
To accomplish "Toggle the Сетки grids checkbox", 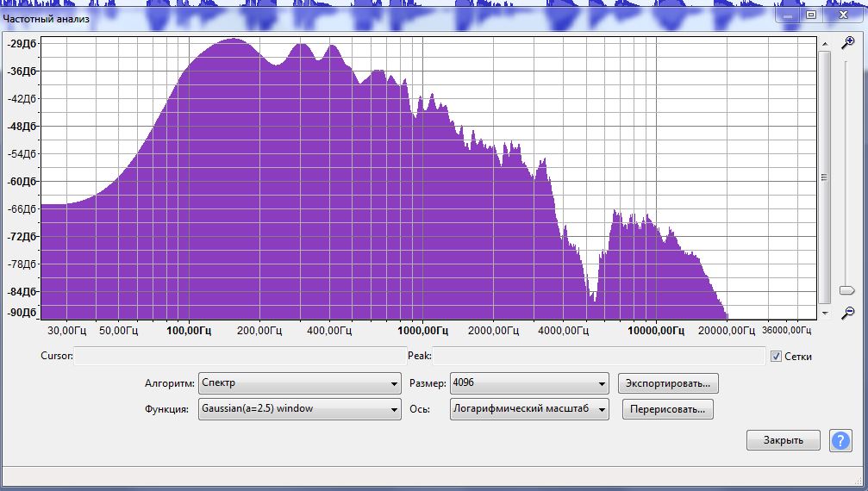I will [x=776, y=357].
